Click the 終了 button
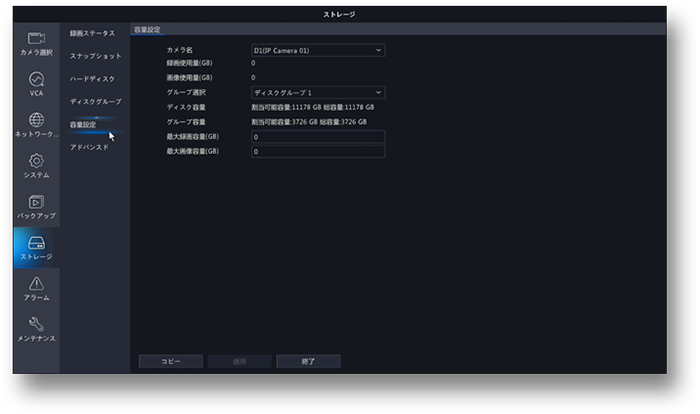700x414 pixels. (308, 361)
